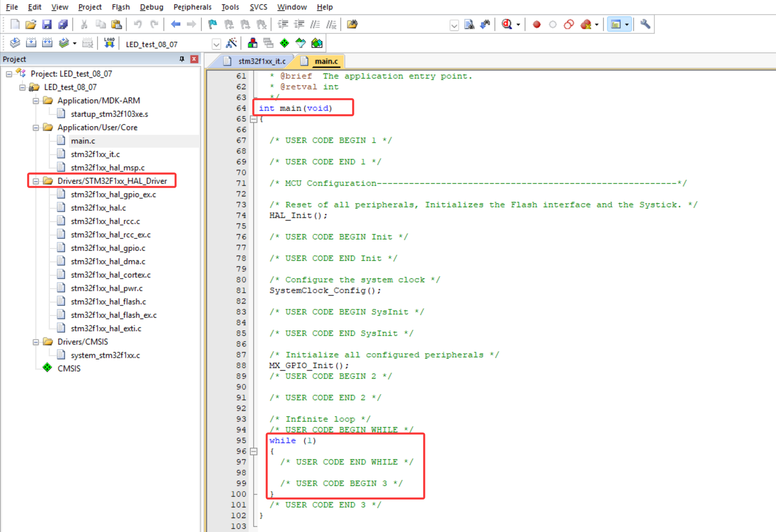Open Options for Target with the magic wand icon

tap(231, 43)
